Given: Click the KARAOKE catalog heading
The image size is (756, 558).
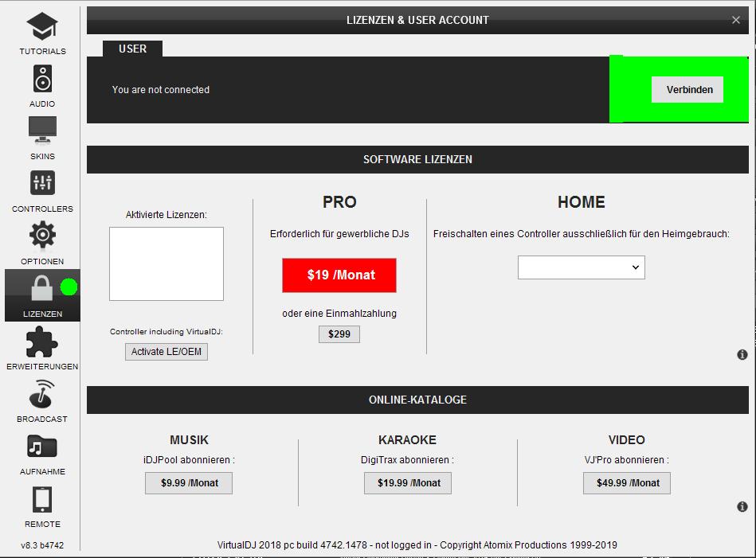Looking at the screenshot, I should (x=407, y=440).
